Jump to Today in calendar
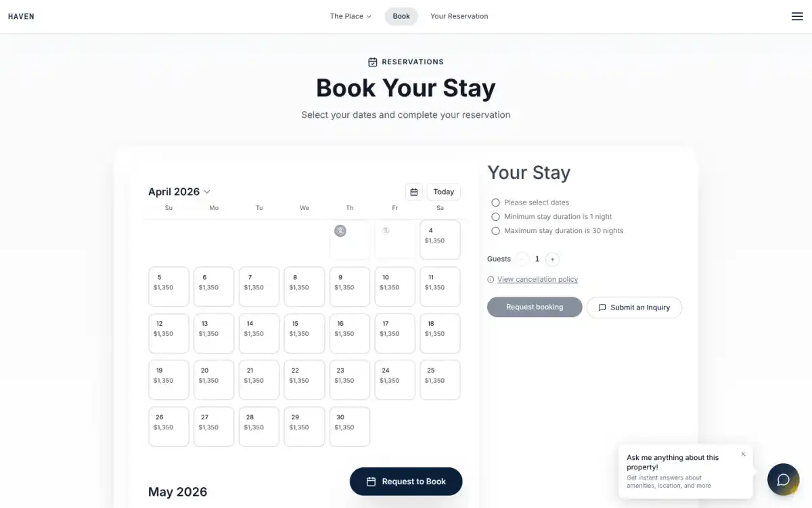Screen dimensions: 812x508 [443, 192]
